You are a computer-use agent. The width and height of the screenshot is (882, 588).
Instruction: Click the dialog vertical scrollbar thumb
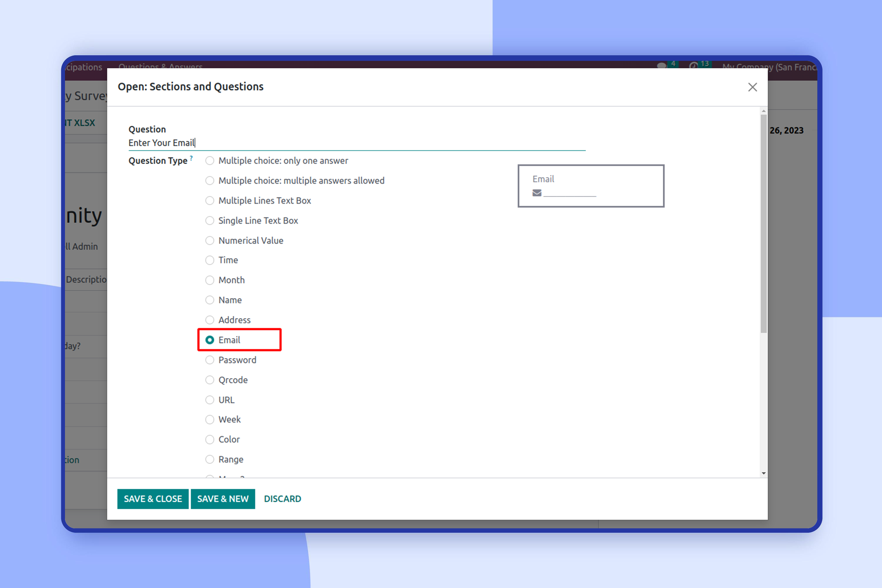[764, 223]
